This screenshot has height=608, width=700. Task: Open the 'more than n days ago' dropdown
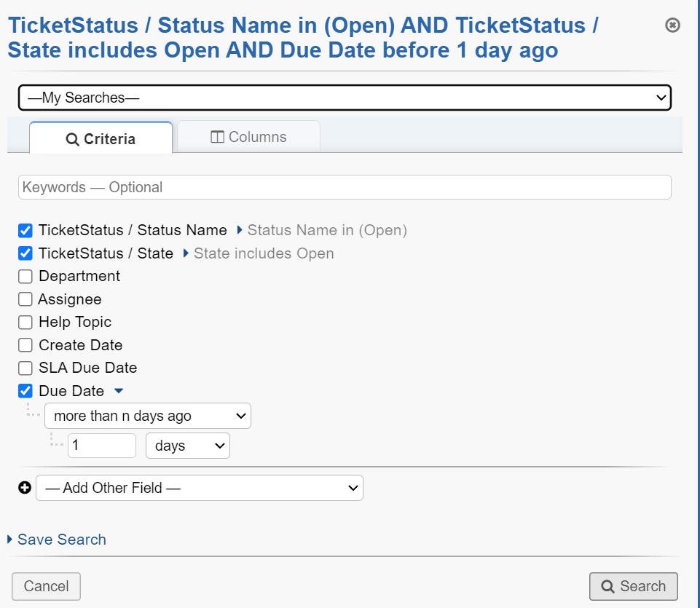click(148, 416)
